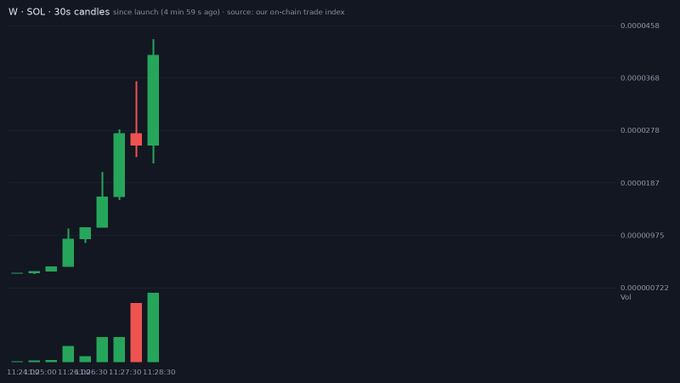Click the 0.0000278 price axis label
The width and height of the screenshot is (680, 383).
click(640, 131)
